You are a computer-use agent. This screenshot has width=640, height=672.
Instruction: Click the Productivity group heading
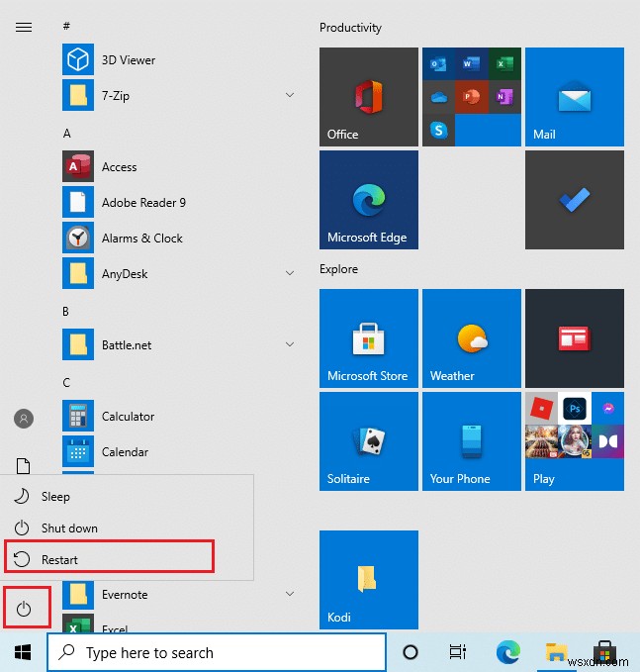[350, 28]
